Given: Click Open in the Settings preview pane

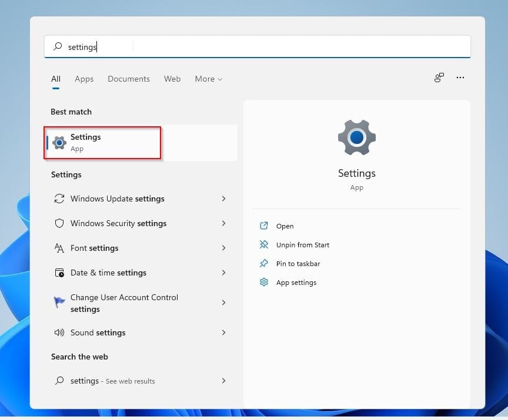Looking at the screenshot, I should point(285,226).
